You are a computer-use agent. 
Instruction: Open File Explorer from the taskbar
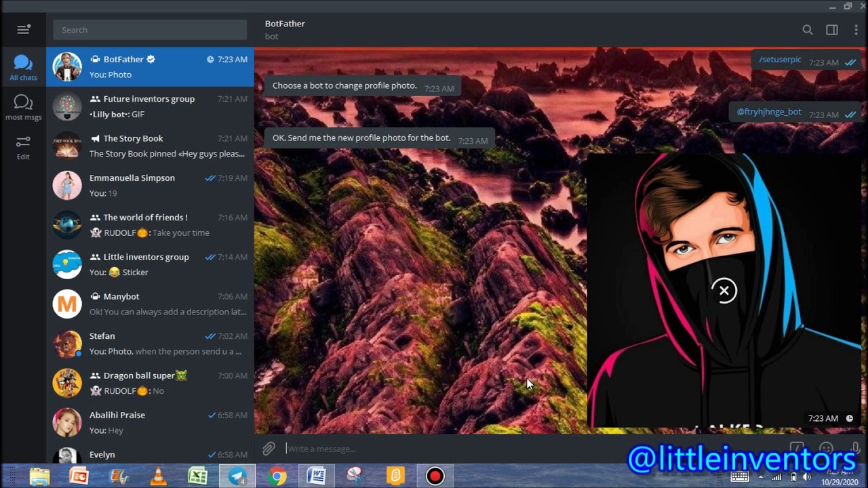pos(39,476)
